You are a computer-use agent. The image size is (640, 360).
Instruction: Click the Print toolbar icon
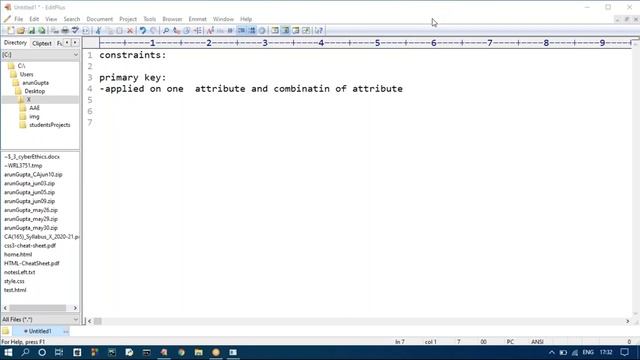[65, 31]
